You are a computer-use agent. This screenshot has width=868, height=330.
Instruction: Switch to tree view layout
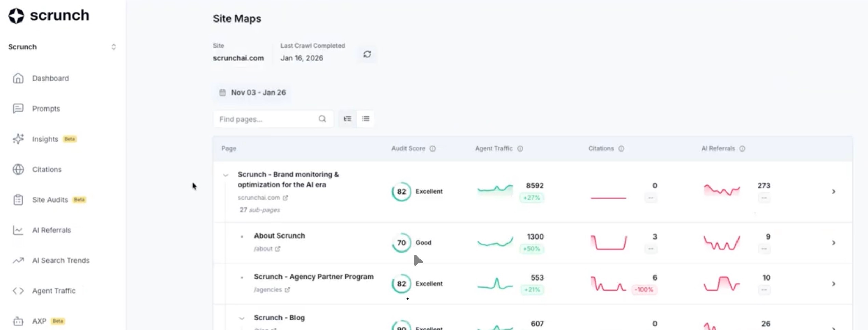point(347,119)
